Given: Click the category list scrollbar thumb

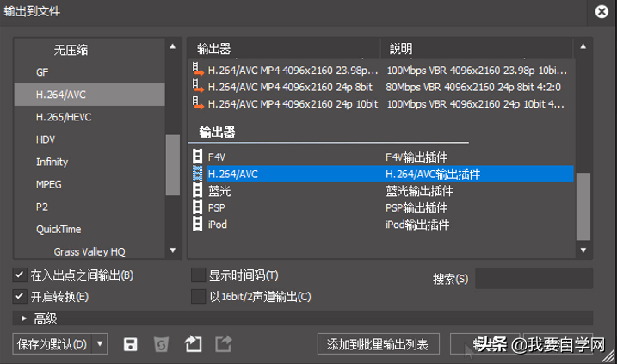Looking at the screenshot, I should click(x=173, y=165).
